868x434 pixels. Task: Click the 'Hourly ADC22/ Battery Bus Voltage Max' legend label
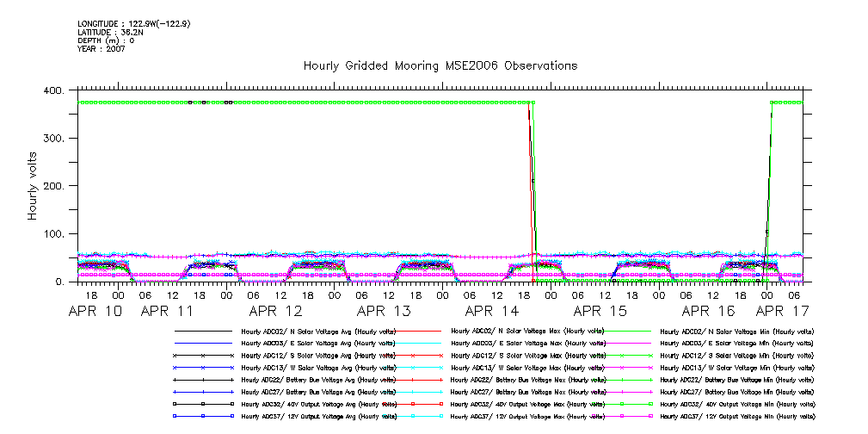528,379
